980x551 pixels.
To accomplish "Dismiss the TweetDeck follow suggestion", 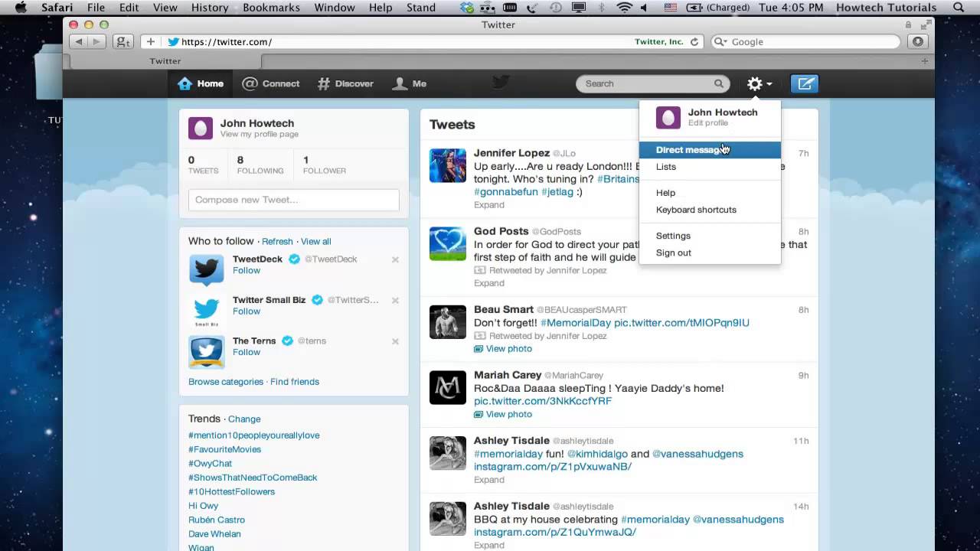I will pyautogui.click(x=395, y=259).
